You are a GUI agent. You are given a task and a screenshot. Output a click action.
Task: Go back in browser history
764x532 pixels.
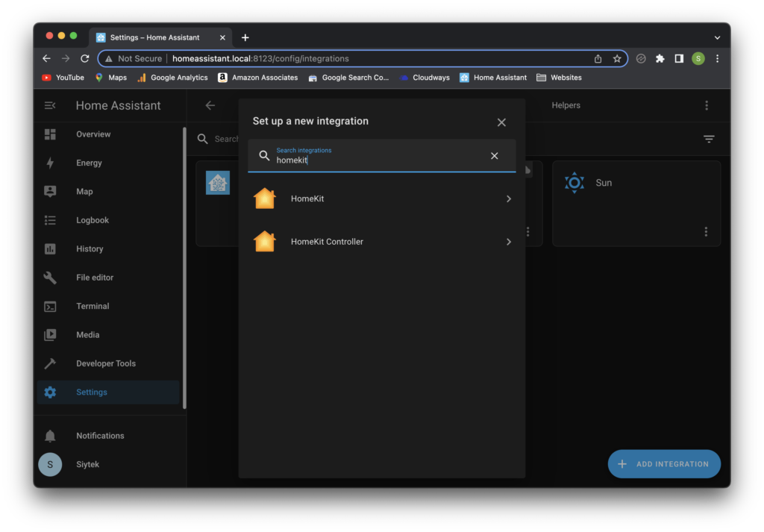47,58
